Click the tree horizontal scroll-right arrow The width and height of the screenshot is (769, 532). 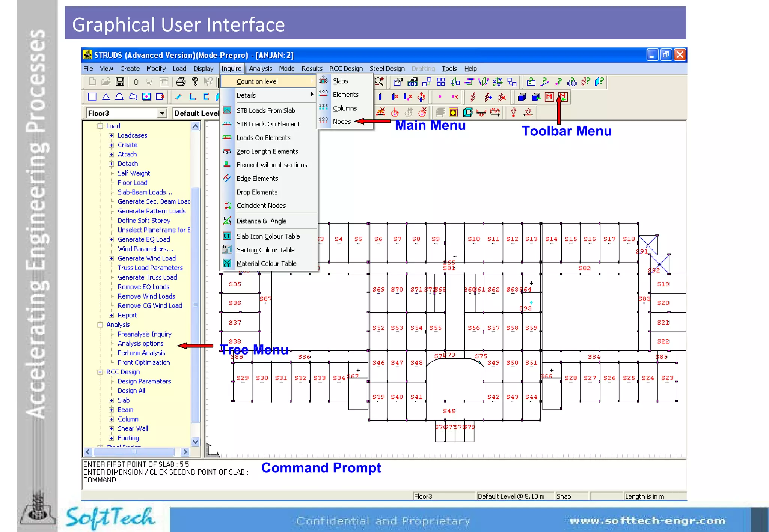[185, 452]
